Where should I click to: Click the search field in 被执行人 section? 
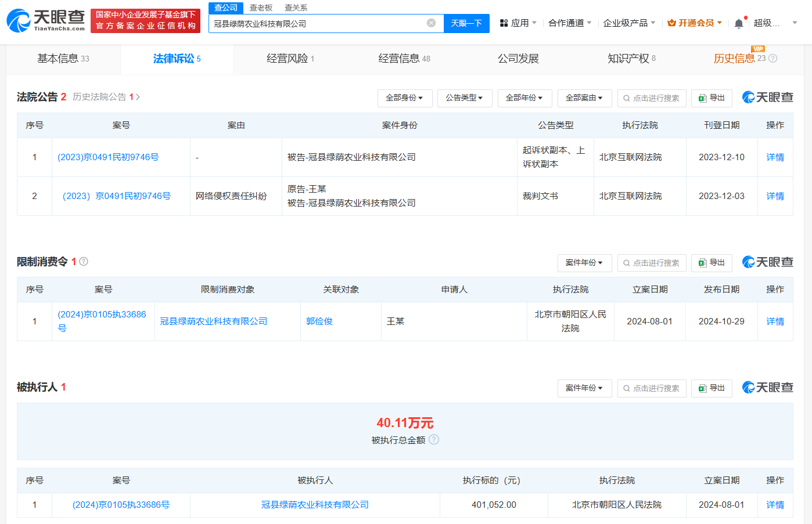click(x=652, y=388)
